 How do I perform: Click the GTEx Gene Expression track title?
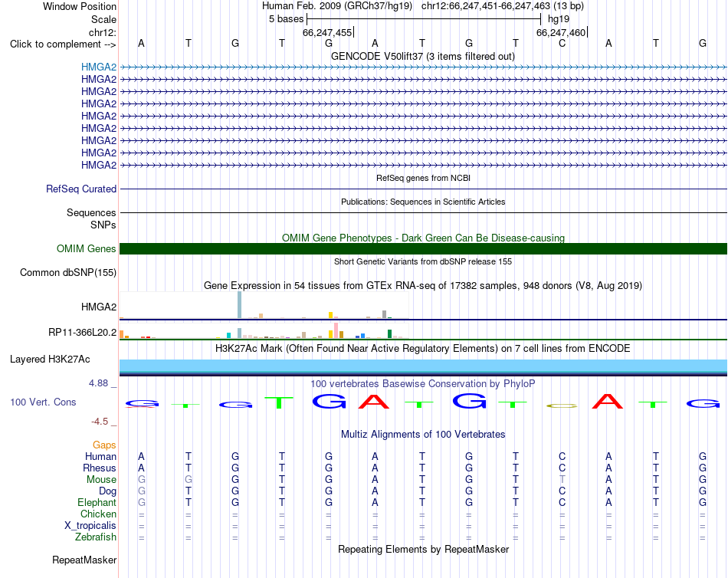click(x=423, y=285)
